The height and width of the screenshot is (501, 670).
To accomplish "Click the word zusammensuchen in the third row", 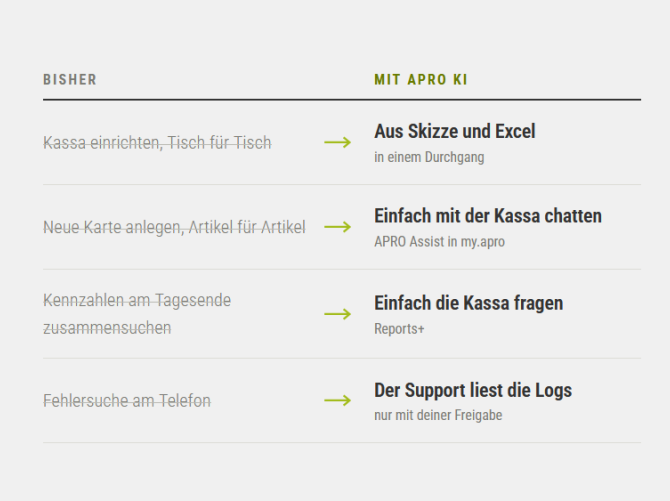I will point(107,328).
